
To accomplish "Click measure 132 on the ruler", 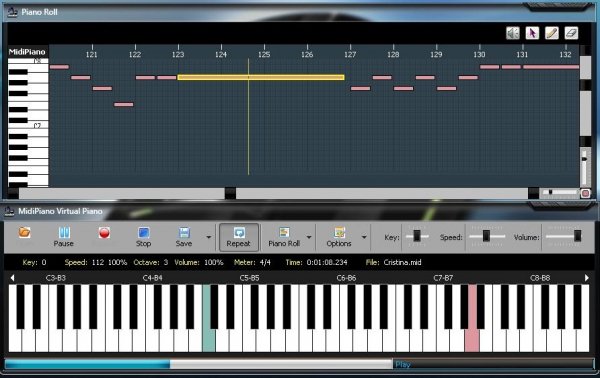I will (x=565, y=54).
